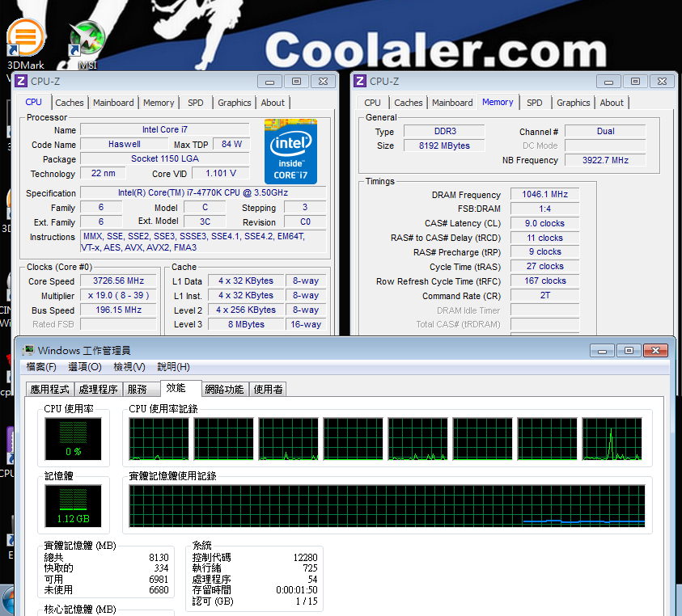Open the MSI desktop shortcut icon
Screen dimensions: 682x616
[87, 40]
